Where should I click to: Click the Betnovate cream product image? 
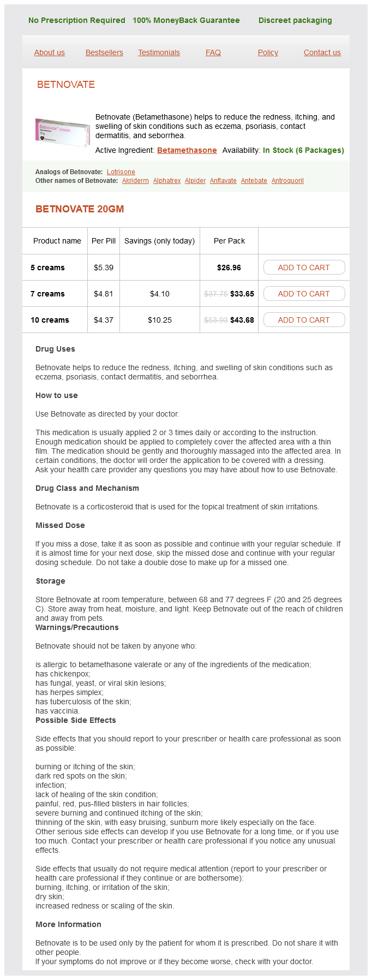tap(63, 133)
